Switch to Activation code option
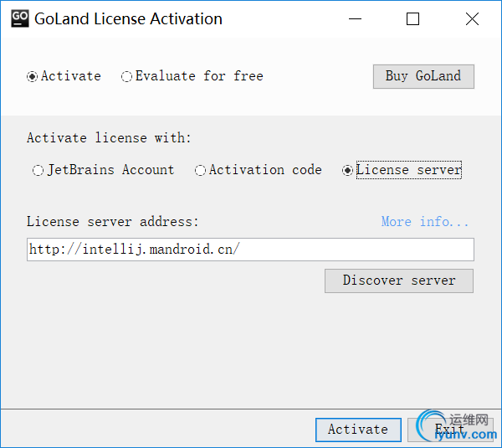The height and width of the screenshot is (448, 502). coord(201,170)
